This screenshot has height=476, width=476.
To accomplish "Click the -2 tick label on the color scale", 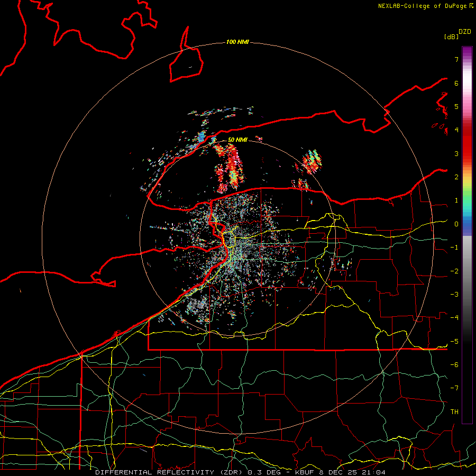I will 454,271.
